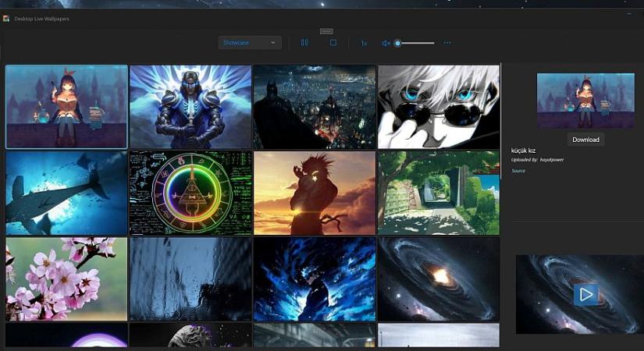
Task: Select the girl reading book wallpaper
Action: [66, 107]
